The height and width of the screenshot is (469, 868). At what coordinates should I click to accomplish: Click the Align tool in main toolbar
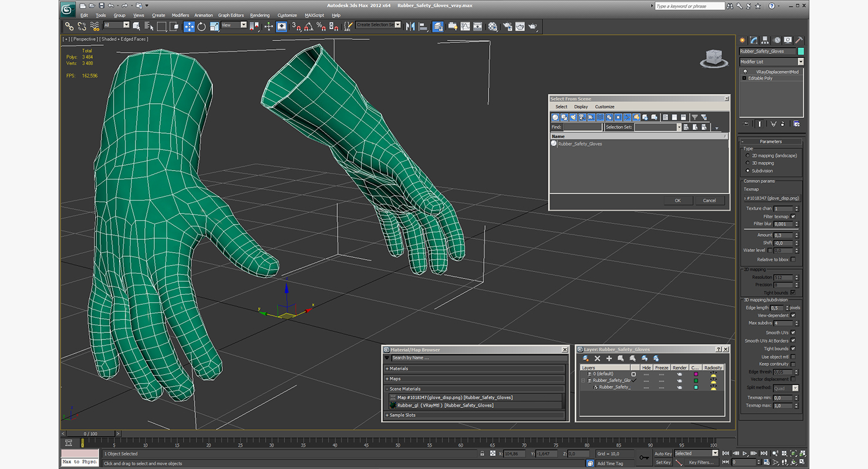(x=424, y=26)
